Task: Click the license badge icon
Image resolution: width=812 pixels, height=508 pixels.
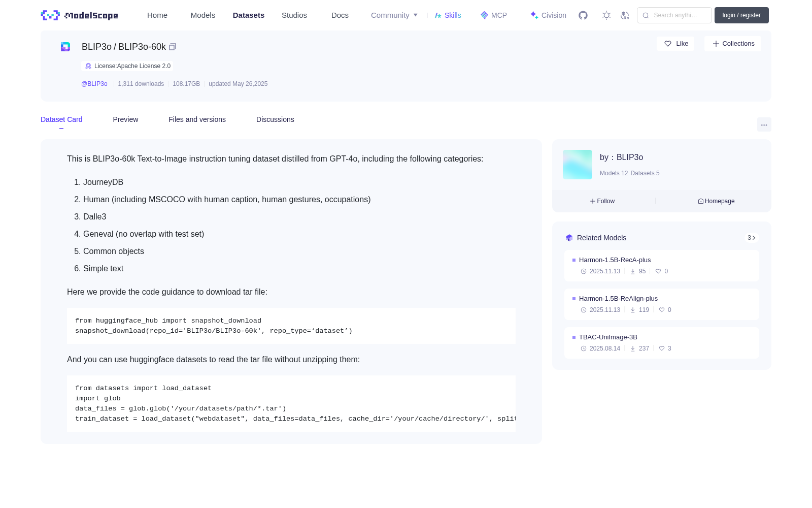Action: (88, 66)
